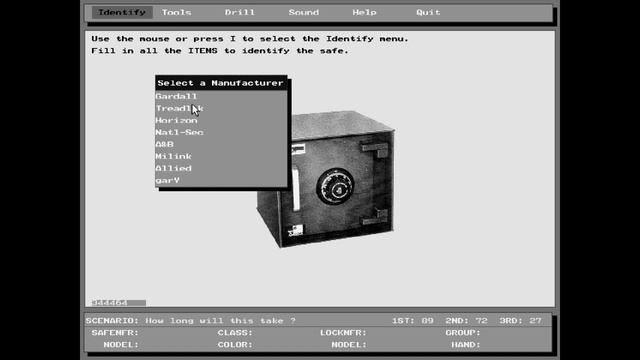This screenshot has width=640, height=360.
Task: Click the CLASS field in status panel
Action: tap(235, 333)
